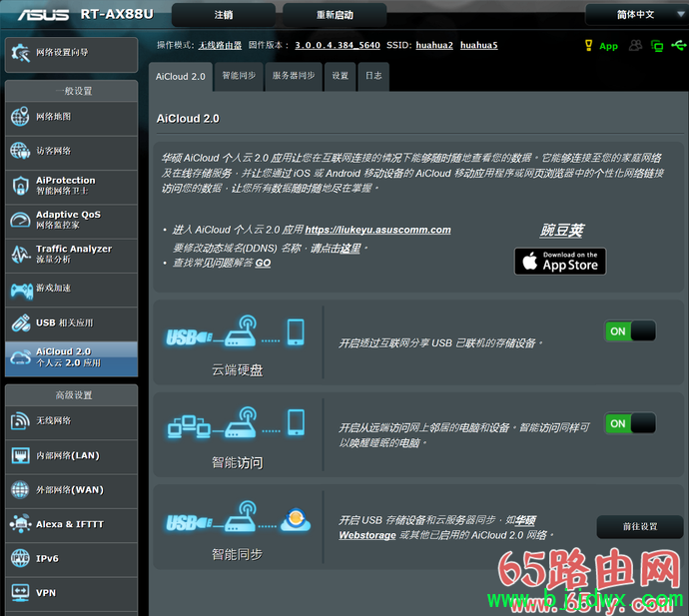Click the 智能访问 label

point(238,462)
